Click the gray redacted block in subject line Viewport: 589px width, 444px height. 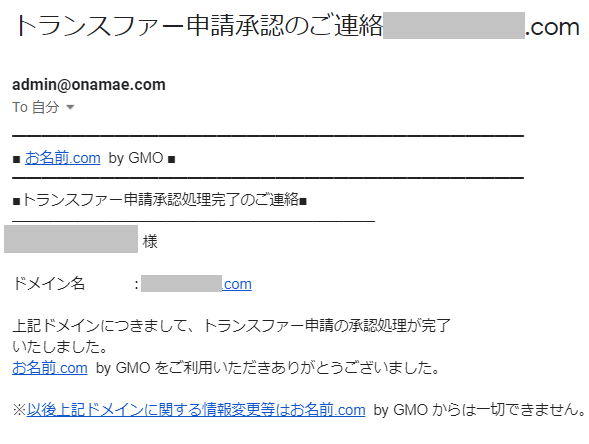[x=454, y=26]
